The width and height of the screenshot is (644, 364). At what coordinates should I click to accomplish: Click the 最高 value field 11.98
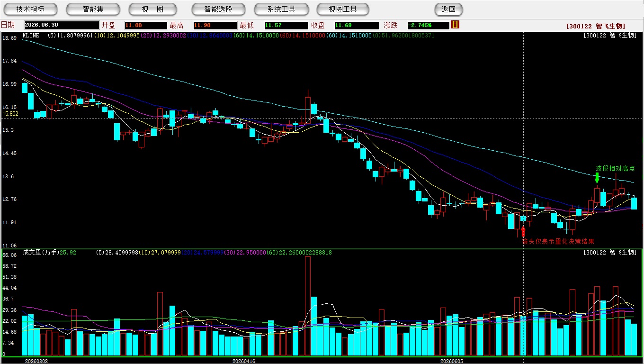[215, 25]
